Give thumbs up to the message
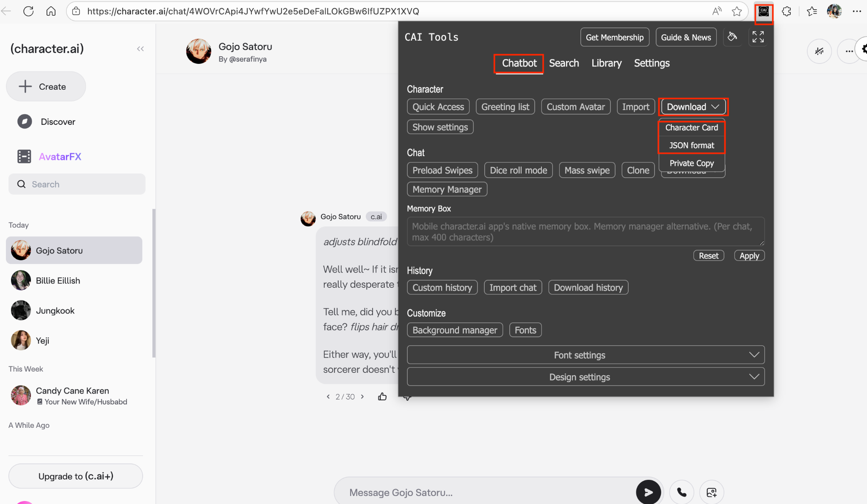The image size is (867, 504). (382, 397)
